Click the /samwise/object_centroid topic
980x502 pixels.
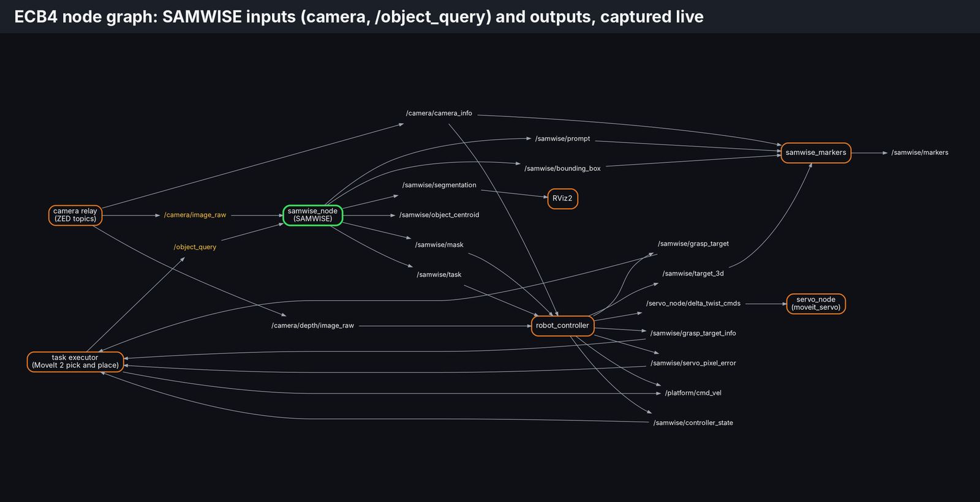pos(439,215)
